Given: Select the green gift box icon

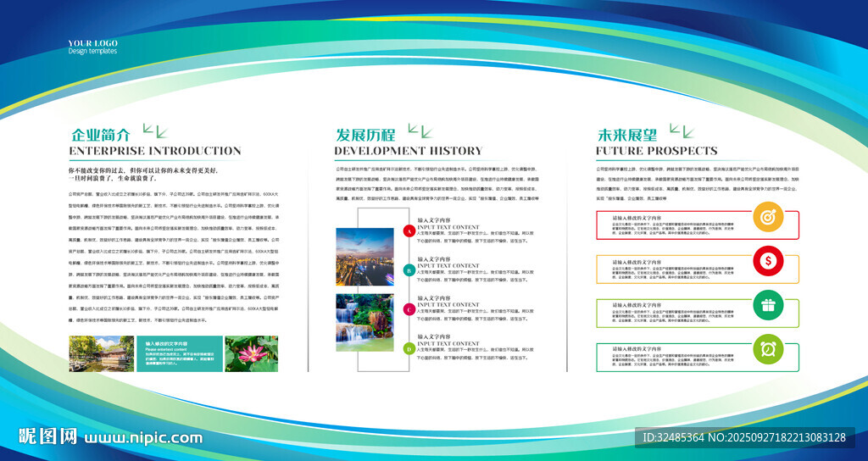Looking at the screenshot, I should point(768,305).
